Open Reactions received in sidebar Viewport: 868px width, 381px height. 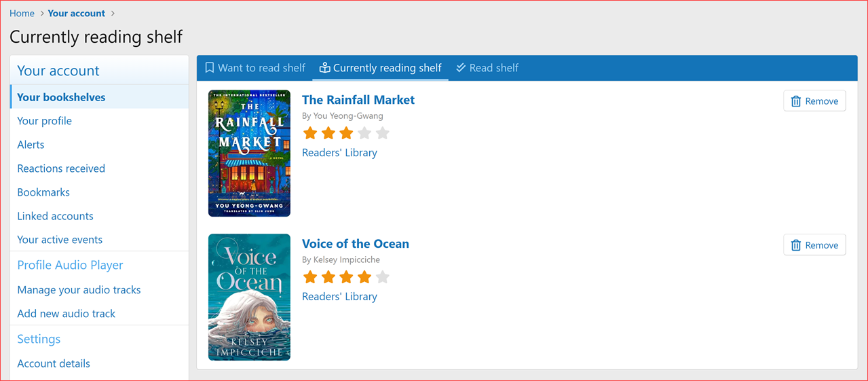(x=61, y=168)
